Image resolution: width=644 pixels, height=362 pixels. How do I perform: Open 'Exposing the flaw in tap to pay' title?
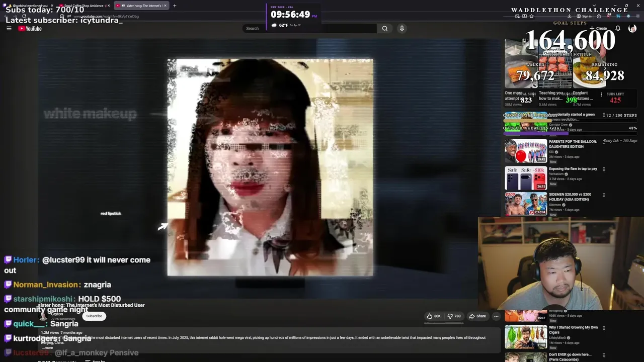(573, 169)
